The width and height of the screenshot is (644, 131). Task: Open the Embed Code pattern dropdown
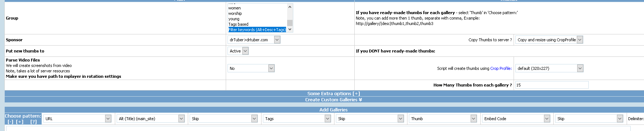(x=516, y=119)
